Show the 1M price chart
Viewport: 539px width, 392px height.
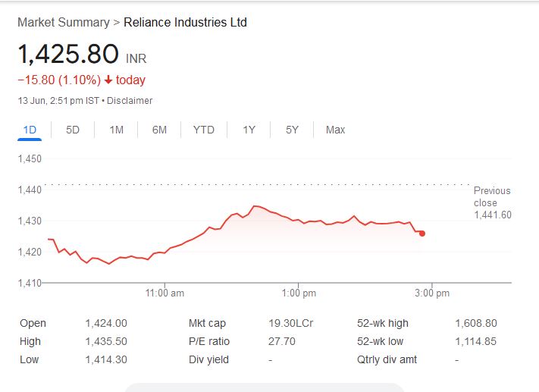click(x=116, y=130)
